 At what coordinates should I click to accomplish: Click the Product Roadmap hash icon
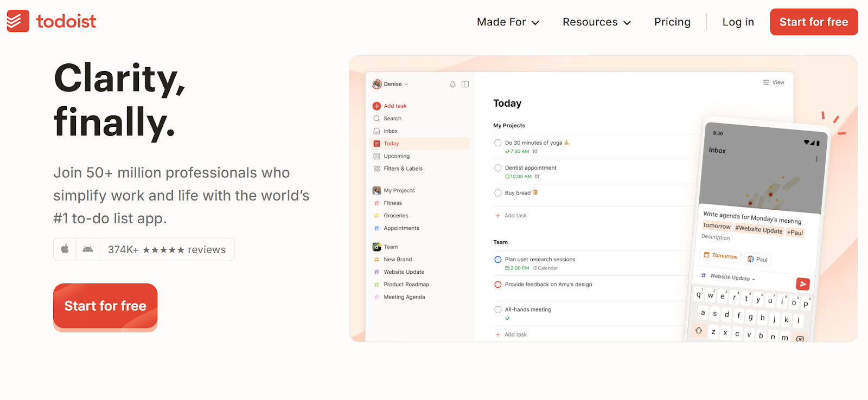(x=376, y=285)
